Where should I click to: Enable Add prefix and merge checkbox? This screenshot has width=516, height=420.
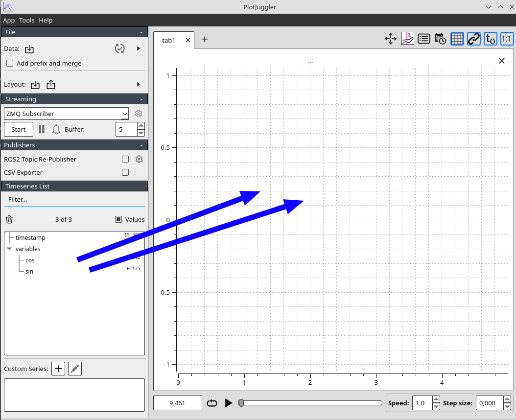pos(10,63)
